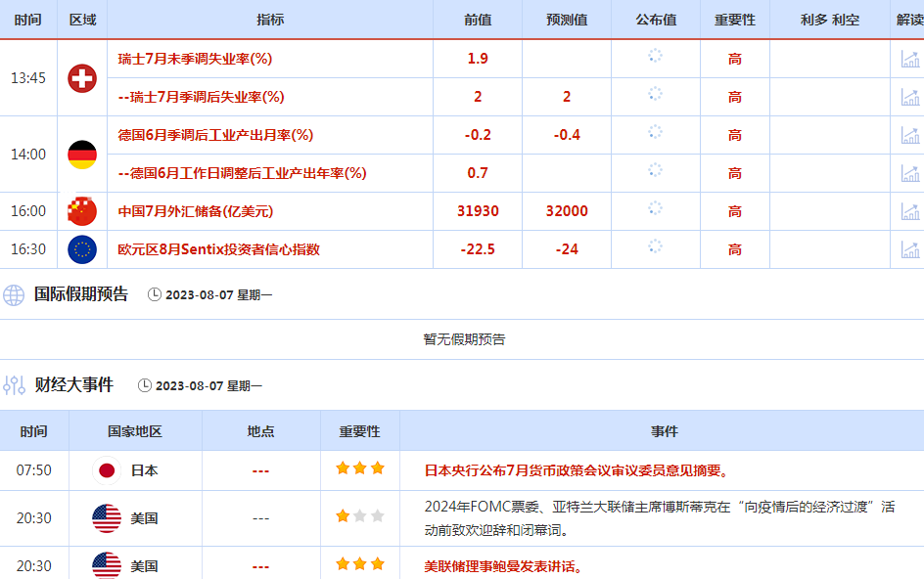Click the China flag icon

[82, 211]
